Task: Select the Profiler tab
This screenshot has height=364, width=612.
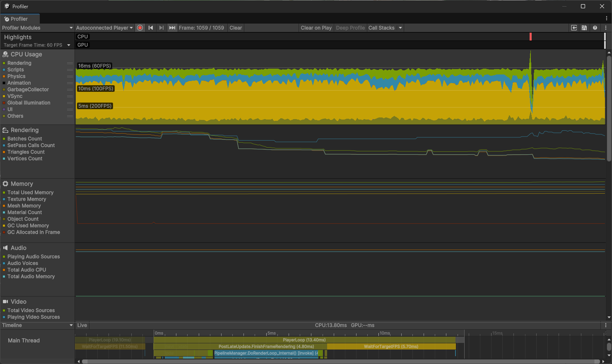Action: (x=19, y=19)
